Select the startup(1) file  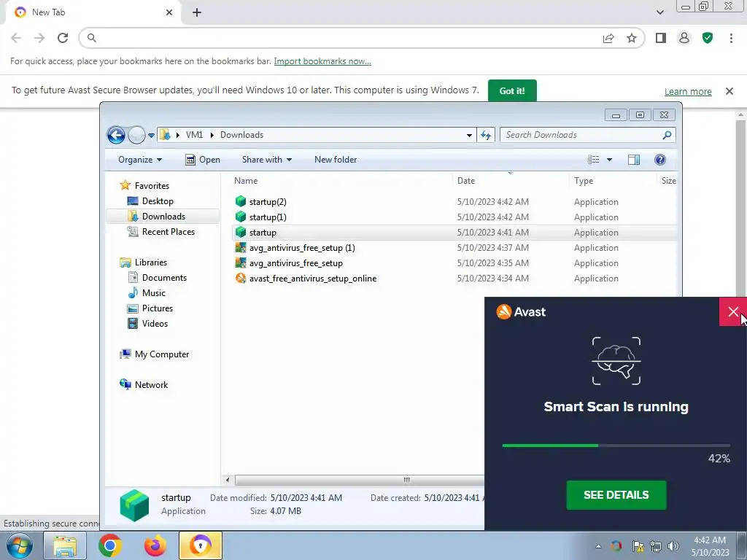tap(268, 217)
